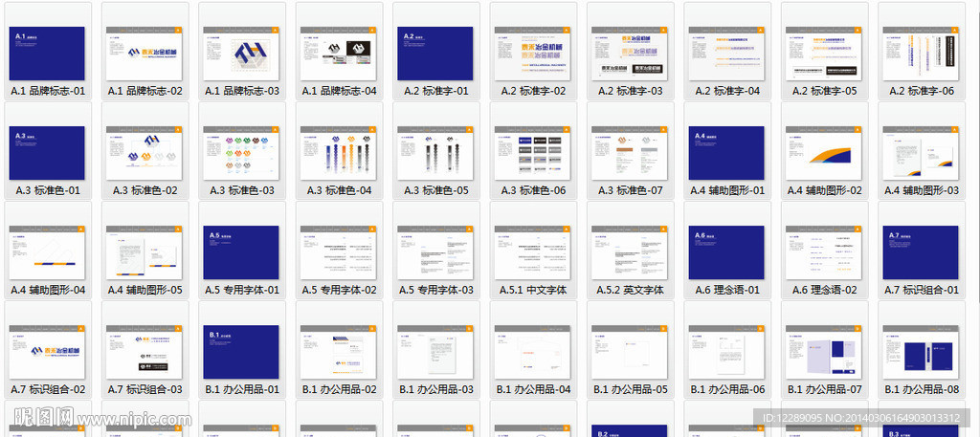Select thumbnail A.2 标准字-05
This screenshot has width=980, height=437.
[823, 54]
